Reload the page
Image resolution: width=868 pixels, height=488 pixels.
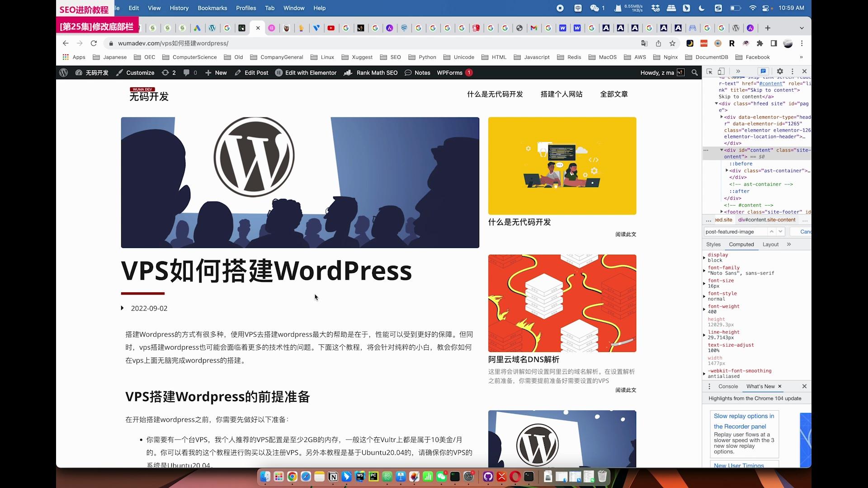pyautogui.click(x=94, y=43)
